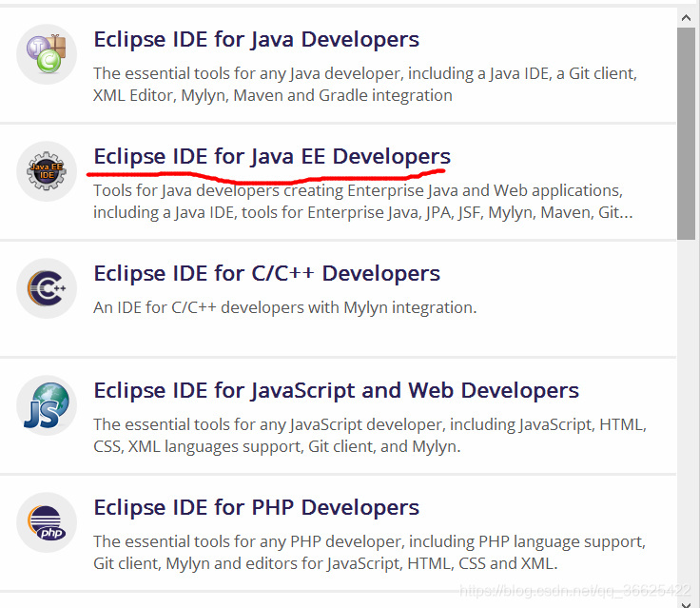The width and height of the screenshot is (700, 608).
Task: Click text 'XML Editor, Mylyn, Maven and Gradle integration'
Action: pos(272,95)
